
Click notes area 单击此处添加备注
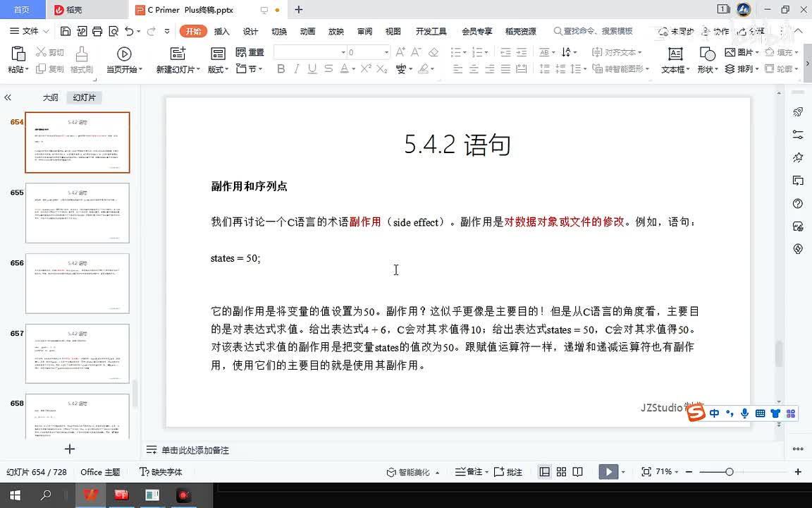195,450
